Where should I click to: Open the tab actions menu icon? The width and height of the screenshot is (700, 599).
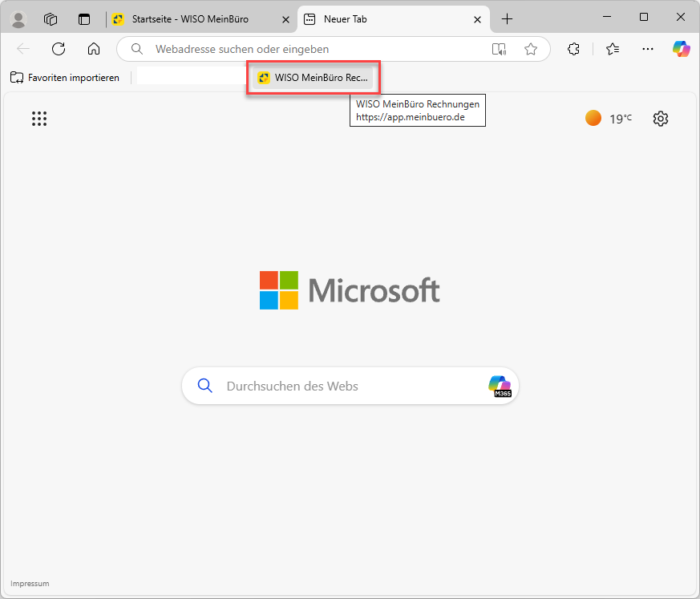84,19
